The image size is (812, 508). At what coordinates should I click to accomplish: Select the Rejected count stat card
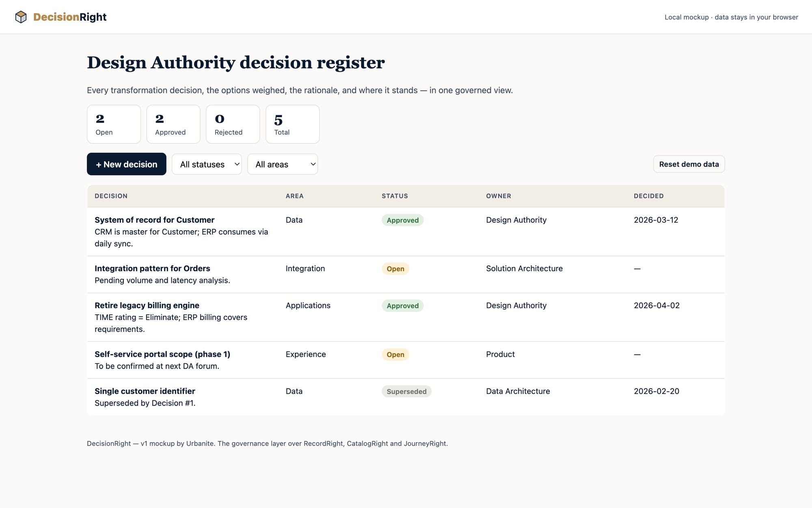coord(233,124)
